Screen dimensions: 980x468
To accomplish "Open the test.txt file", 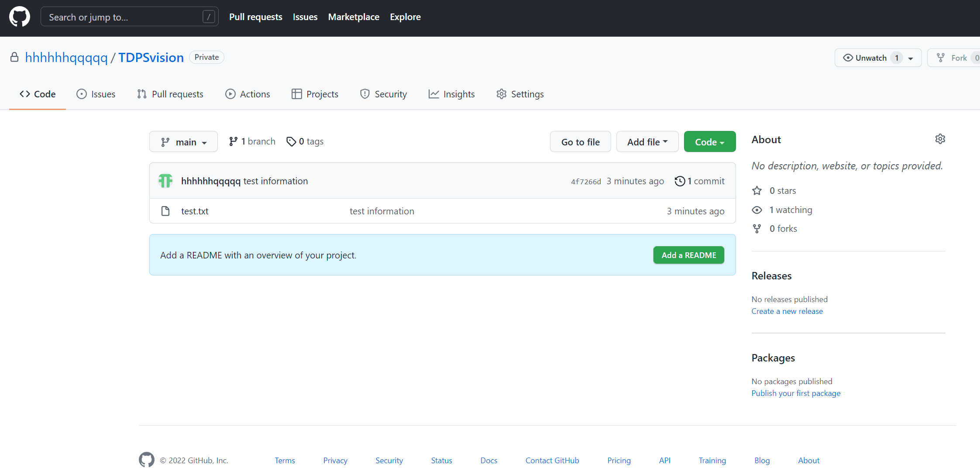I will 195,211.
